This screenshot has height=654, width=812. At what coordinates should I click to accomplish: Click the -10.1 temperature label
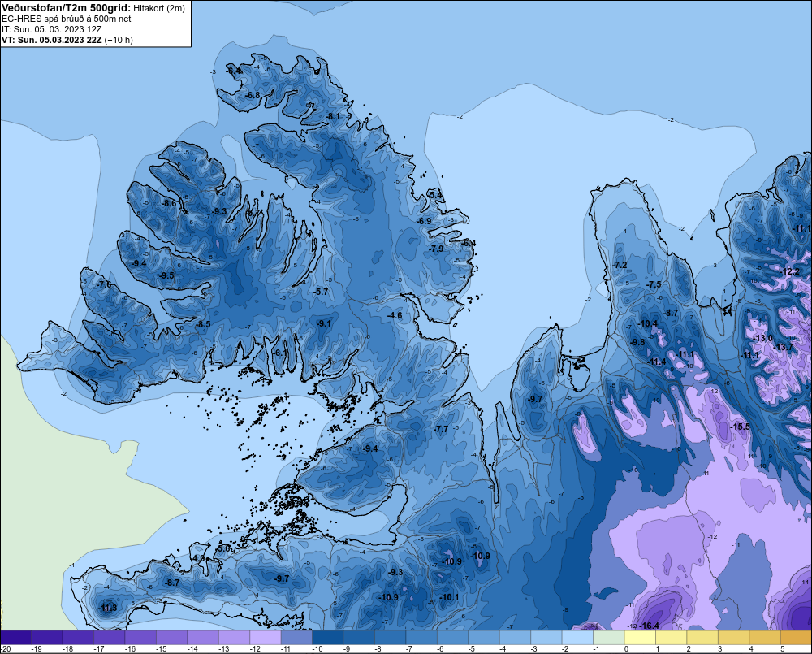(449, 597)
